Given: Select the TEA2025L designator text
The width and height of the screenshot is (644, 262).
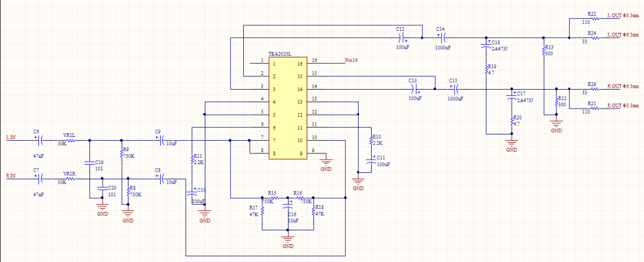Looking at the screenshot, I should pos(281,55).
